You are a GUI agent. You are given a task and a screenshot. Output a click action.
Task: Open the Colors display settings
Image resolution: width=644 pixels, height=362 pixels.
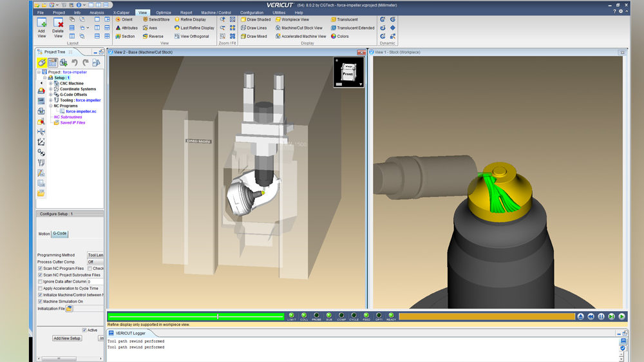(339, 36)
